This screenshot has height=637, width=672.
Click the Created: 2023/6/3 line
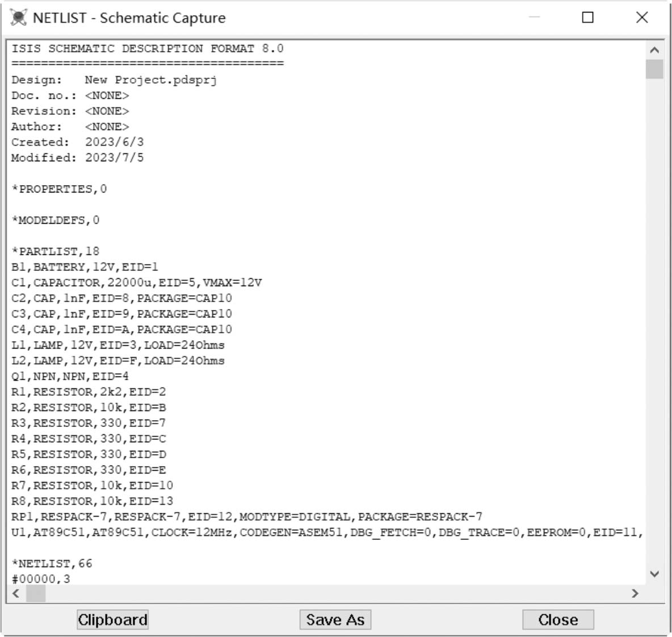(x=78, y=142)
